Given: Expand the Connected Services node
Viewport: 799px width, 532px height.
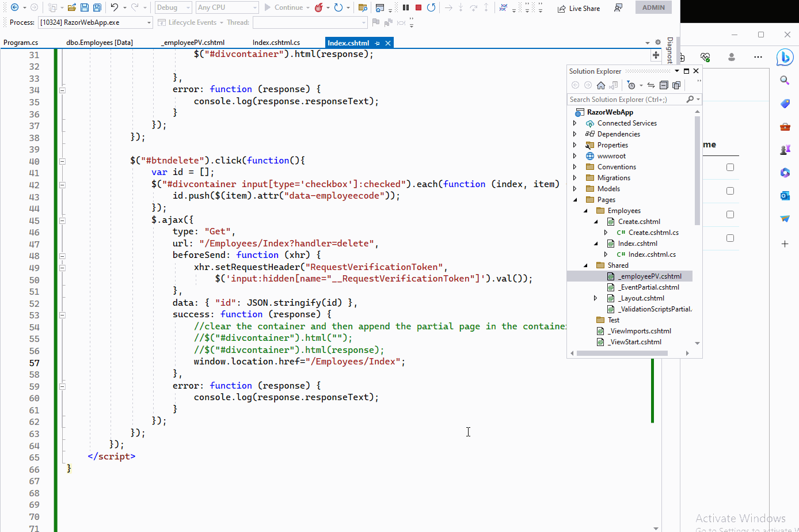Looking at the screenshot, I should [574, 123].
